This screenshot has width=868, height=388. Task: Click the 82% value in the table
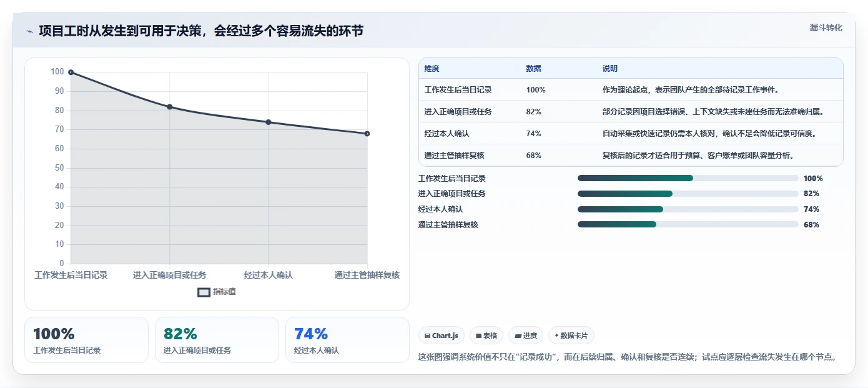point(534,112)
